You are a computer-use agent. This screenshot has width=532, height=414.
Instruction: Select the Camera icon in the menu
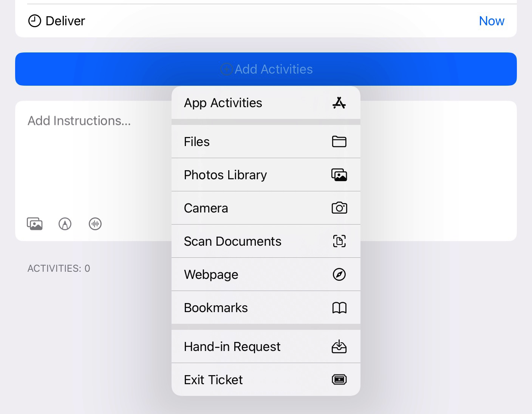[x=339, y=208]
